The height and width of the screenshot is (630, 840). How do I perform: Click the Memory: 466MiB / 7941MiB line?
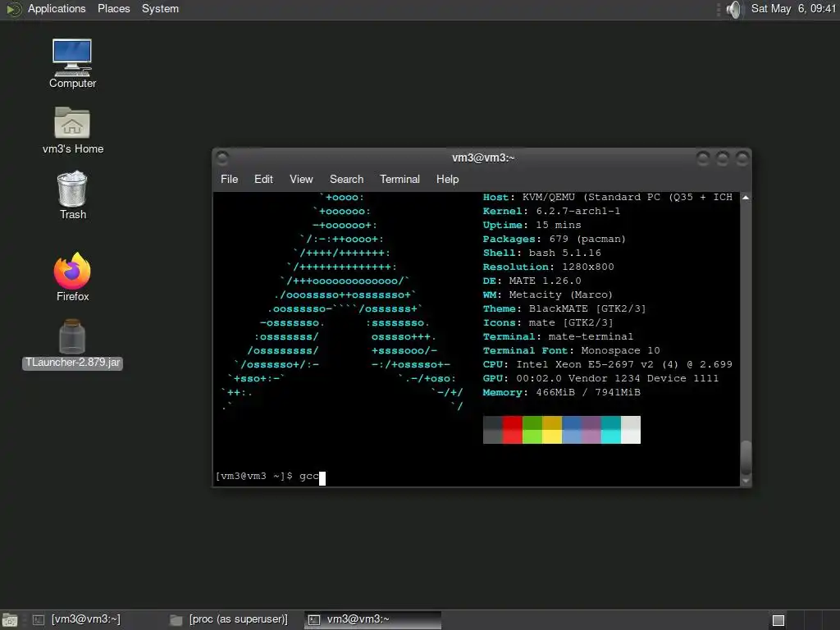[x=561, y=392]
